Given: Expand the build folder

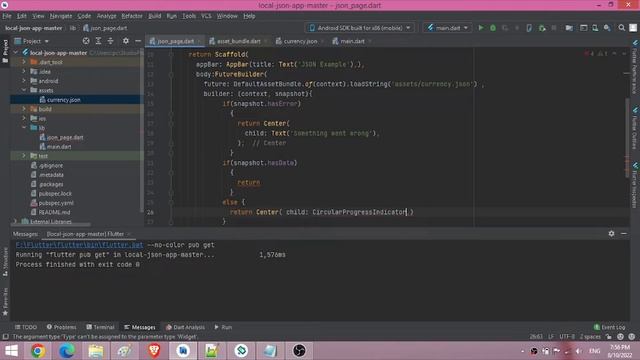Looking at the screenshot, I should 24,109.
